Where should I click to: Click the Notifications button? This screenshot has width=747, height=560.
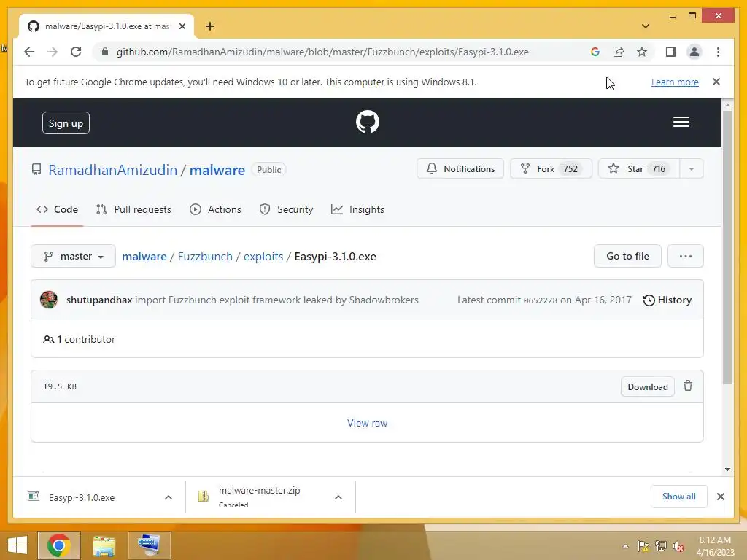pos(460,169)
